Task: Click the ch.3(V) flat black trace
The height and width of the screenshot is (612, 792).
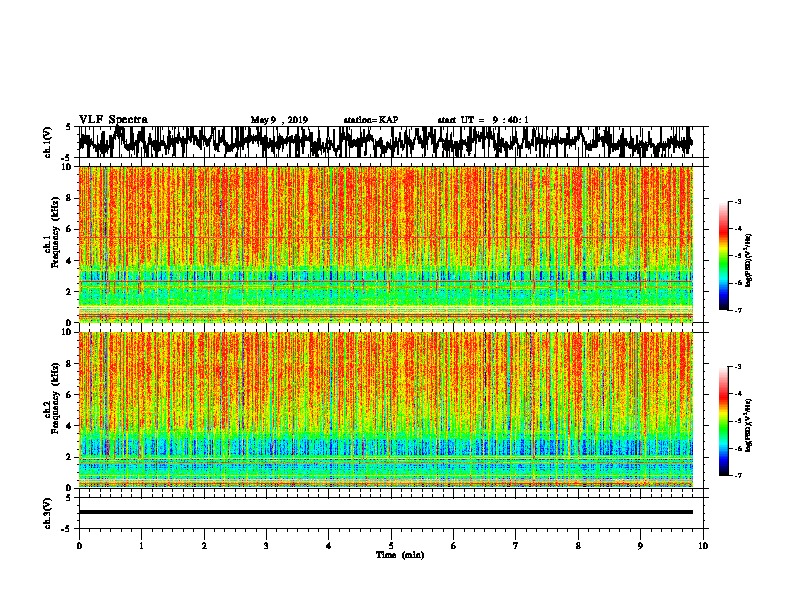Action: [385, 512]
